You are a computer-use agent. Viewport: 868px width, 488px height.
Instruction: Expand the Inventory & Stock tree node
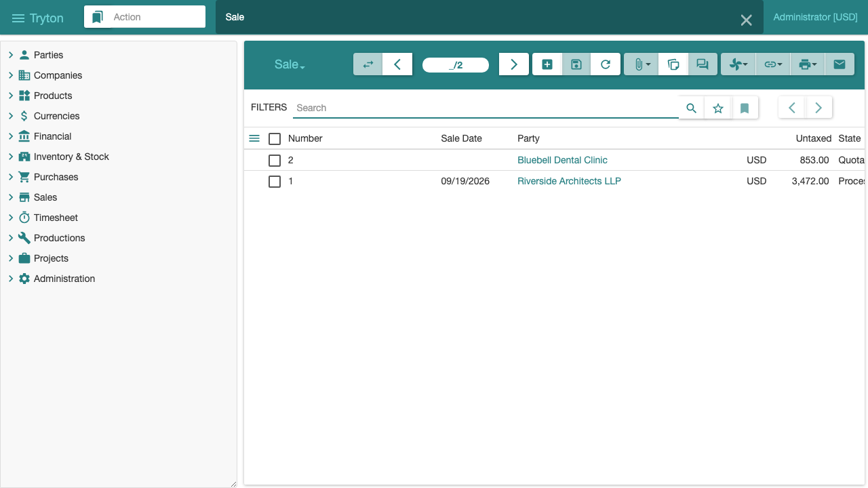coord(11,157)
